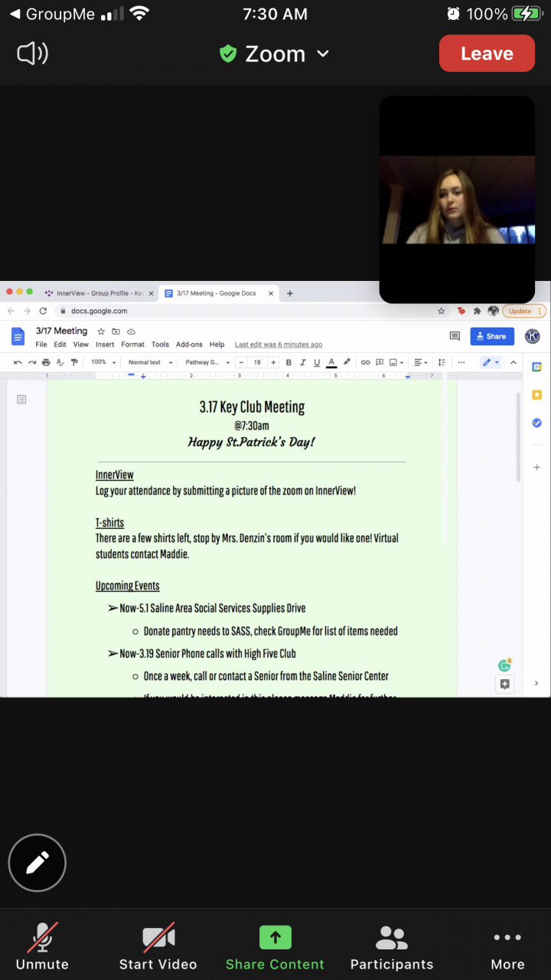Tap the participant's video thumbnail
This screenshot has width=551, height=980.
click(x=457, y=199)
